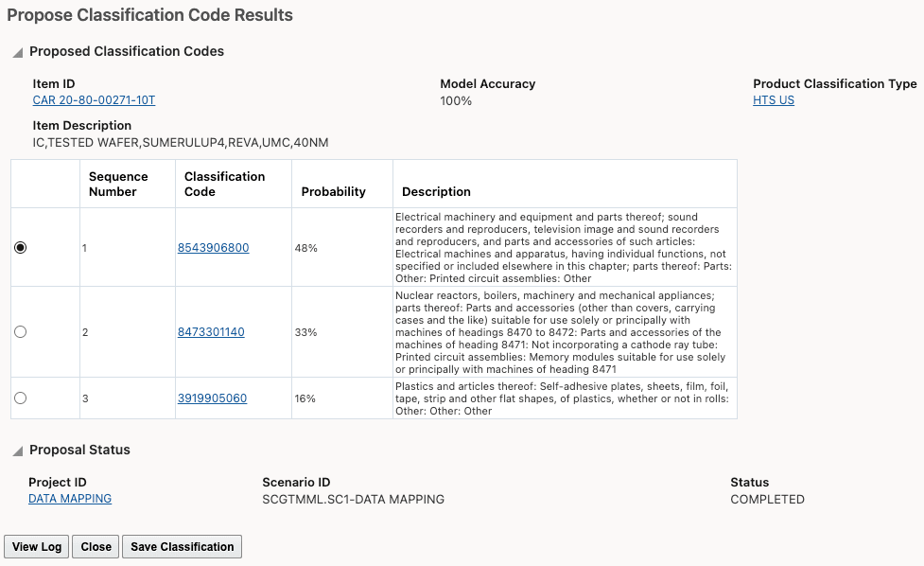
Task: Open classification code 8473301140
Action: [211, 332]
